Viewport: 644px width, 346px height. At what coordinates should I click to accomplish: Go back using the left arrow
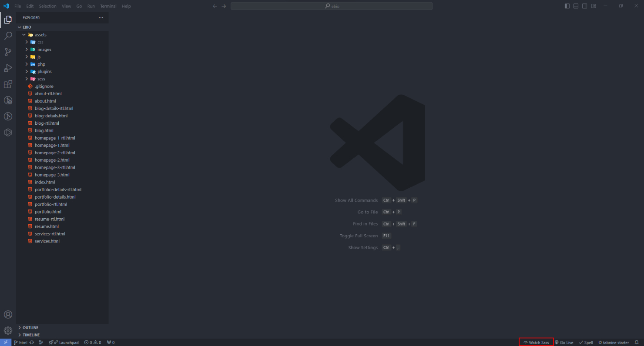coord(215,6)
